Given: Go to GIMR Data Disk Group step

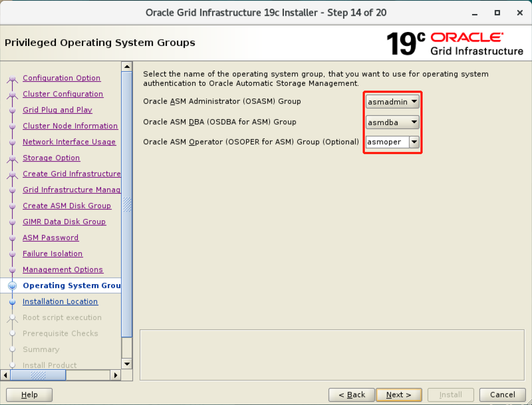Looking at the screenshot, I should [x=64, y=222].
